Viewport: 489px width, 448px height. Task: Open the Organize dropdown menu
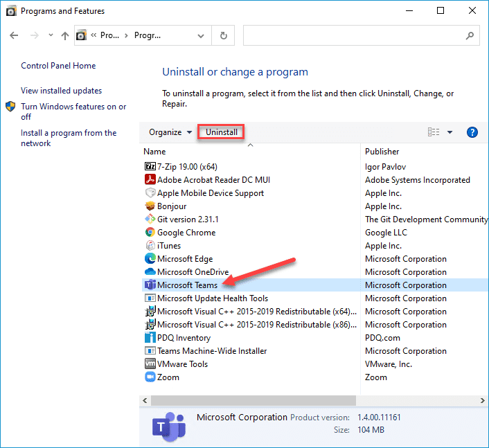coord(170,132)
